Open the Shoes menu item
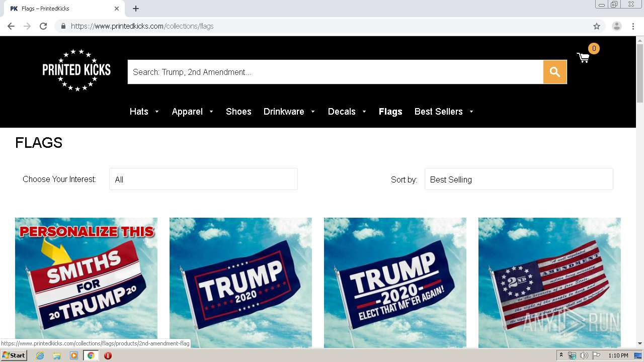Screen dimensions: 644x362 [x=238, y=112]
